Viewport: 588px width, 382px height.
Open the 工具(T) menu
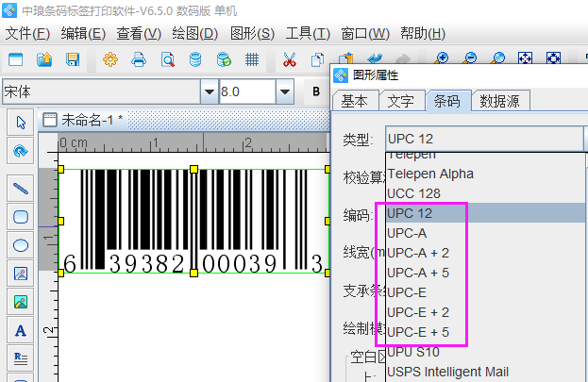coord(308,34)
